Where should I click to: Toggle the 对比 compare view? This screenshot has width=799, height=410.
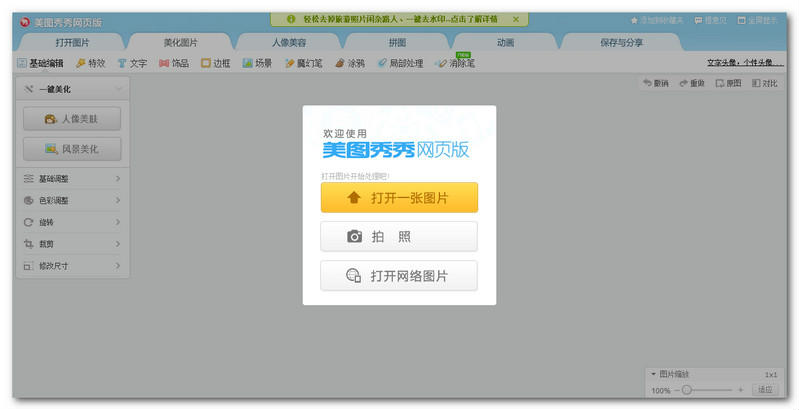[765, 84]
